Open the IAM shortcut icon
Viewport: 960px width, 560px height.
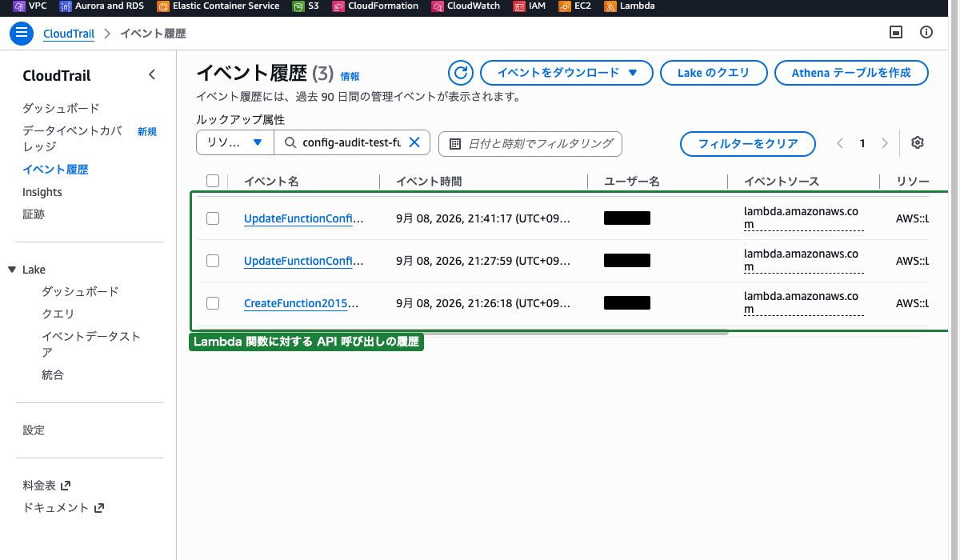tap(519, 6)
